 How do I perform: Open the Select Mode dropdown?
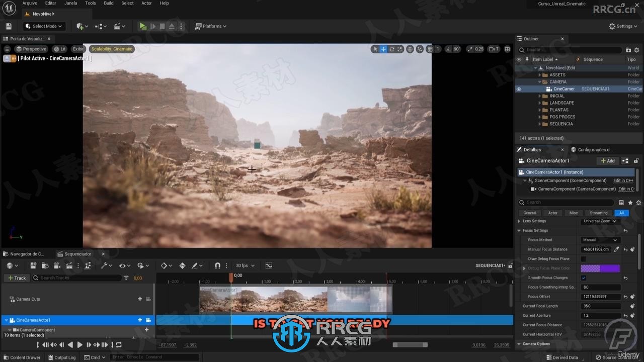(x=43, y=26)
